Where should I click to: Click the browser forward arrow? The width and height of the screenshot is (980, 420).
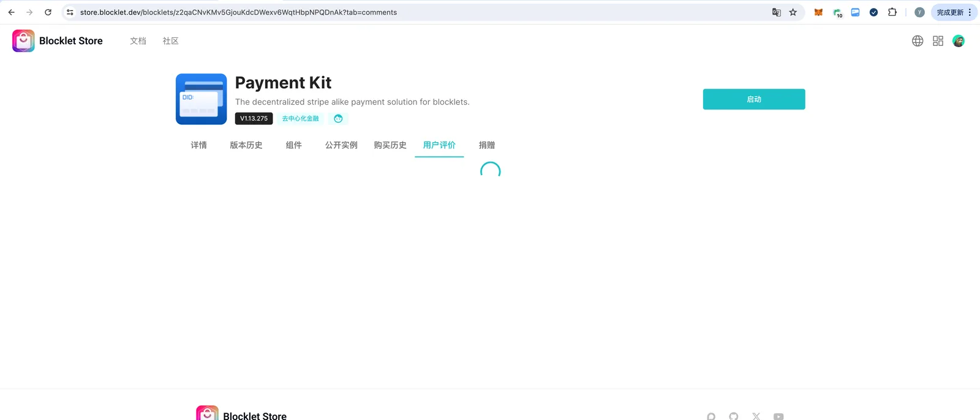tap(29, 12)
